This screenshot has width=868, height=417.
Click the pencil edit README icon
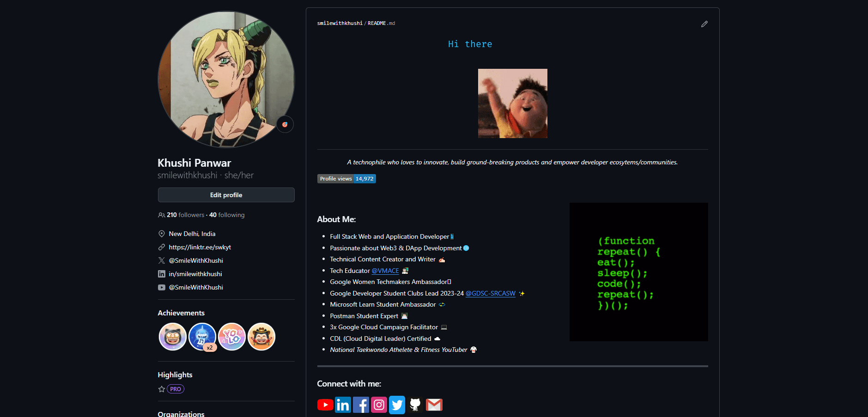click(x=704, y=24)
